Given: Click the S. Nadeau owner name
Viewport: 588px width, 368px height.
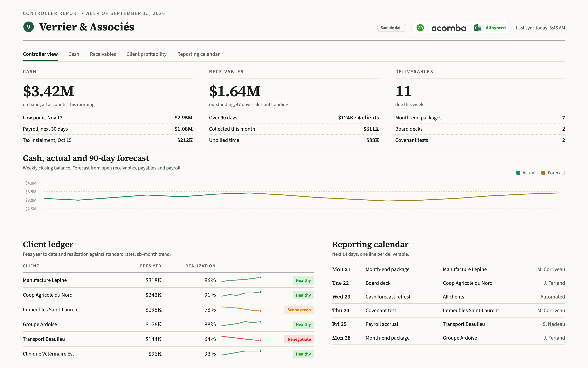Looking at the screenshot, I should [554, 324].
